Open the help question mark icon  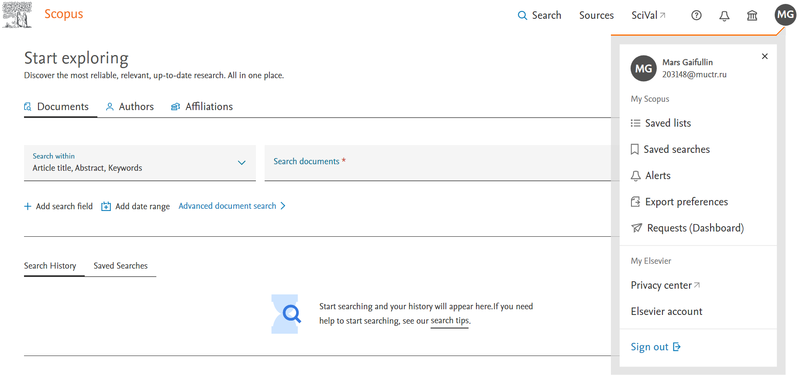[x=696, y=15]
